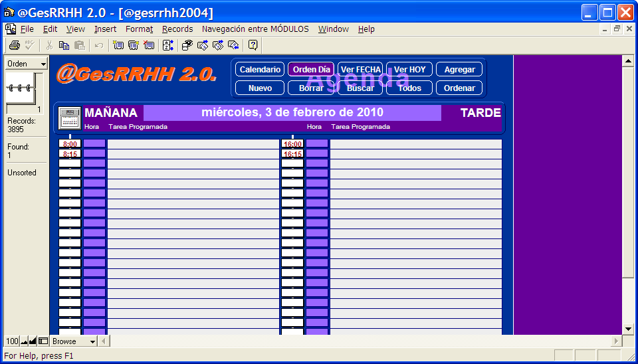Open the Orden layout dropdown
The width and height of the screenshot is (638, 364).
26,64
